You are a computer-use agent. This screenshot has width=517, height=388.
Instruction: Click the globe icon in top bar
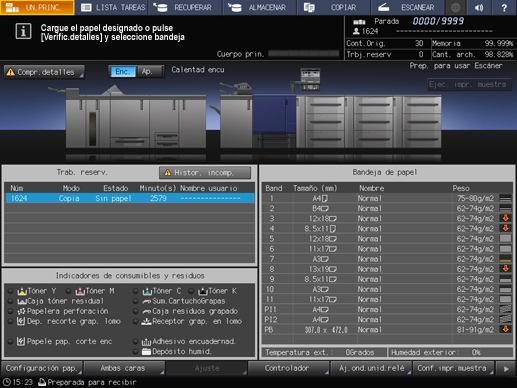(456, 7)
